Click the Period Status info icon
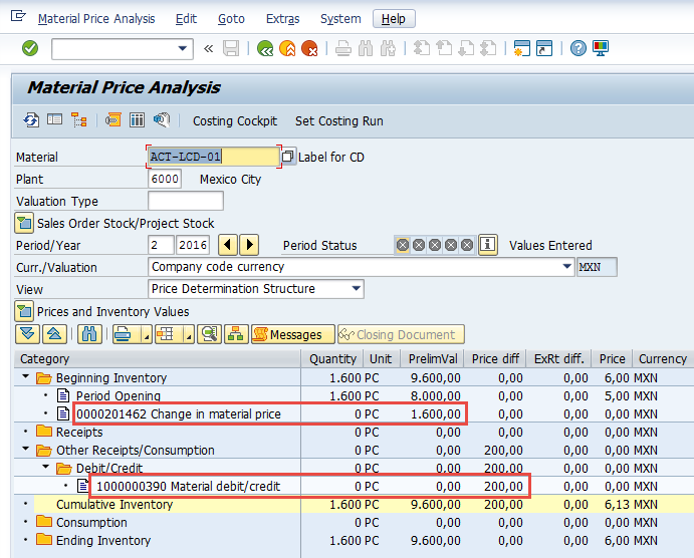 point(488,245)
